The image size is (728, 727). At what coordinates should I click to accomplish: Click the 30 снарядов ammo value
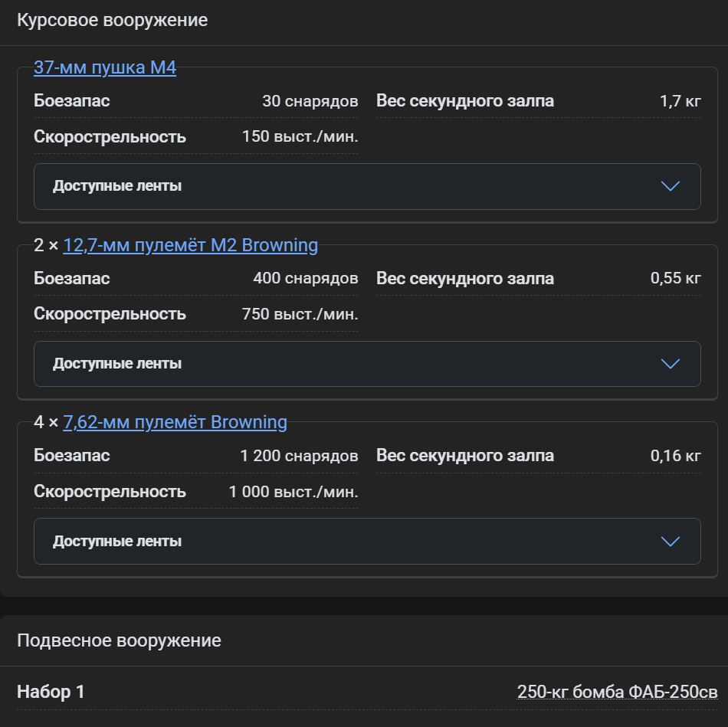(x=310, y=101)
